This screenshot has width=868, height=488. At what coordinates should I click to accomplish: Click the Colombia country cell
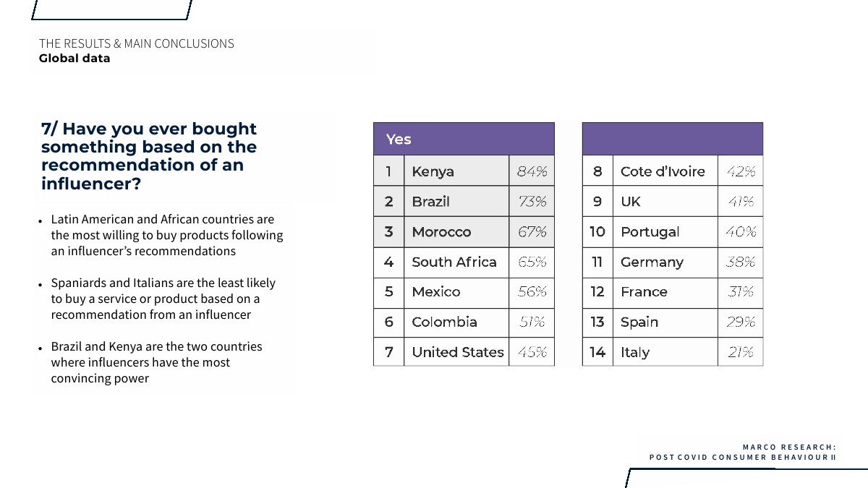click(x=456, y=322)
